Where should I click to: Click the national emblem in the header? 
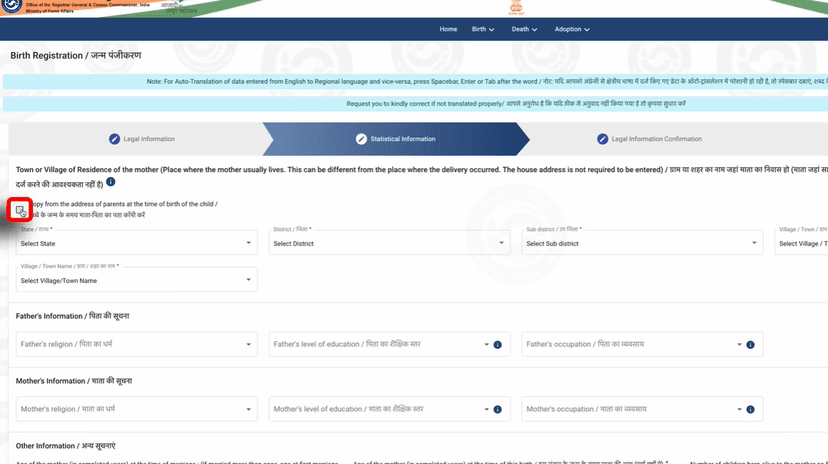coord(516,7)
